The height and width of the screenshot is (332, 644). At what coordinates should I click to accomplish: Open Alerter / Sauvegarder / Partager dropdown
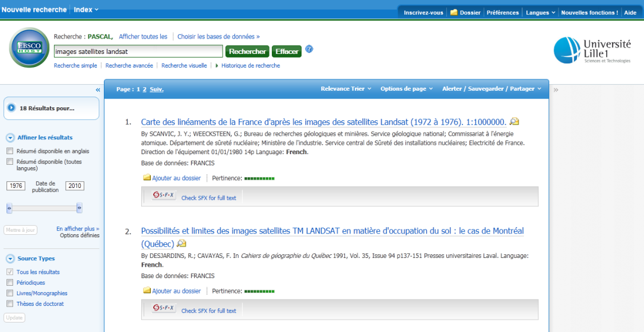coord(491,89)
